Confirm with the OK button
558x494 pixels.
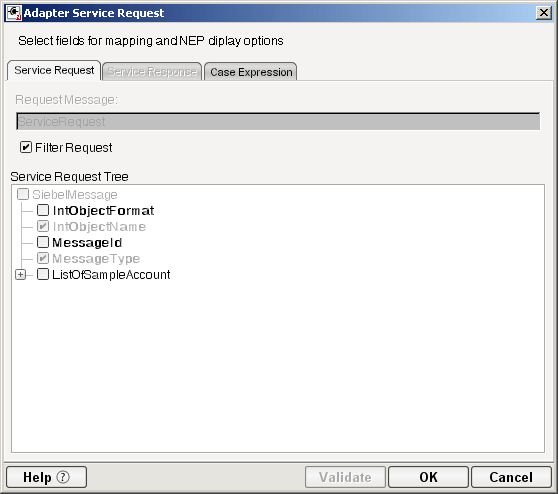pos(428,477)
